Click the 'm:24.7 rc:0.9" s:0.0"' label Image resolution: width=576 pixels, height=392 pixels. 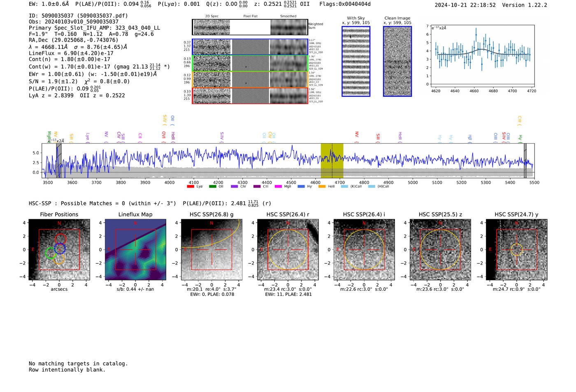pos(517,290)
